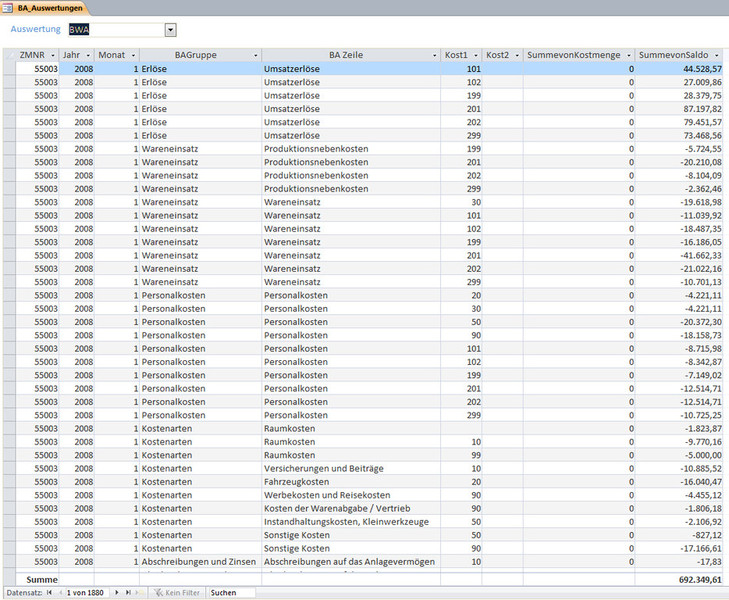Viewport: 729px width, 600px height.
Task: Open the ZMNR column filter arrow
Action: tap(53, 55)
